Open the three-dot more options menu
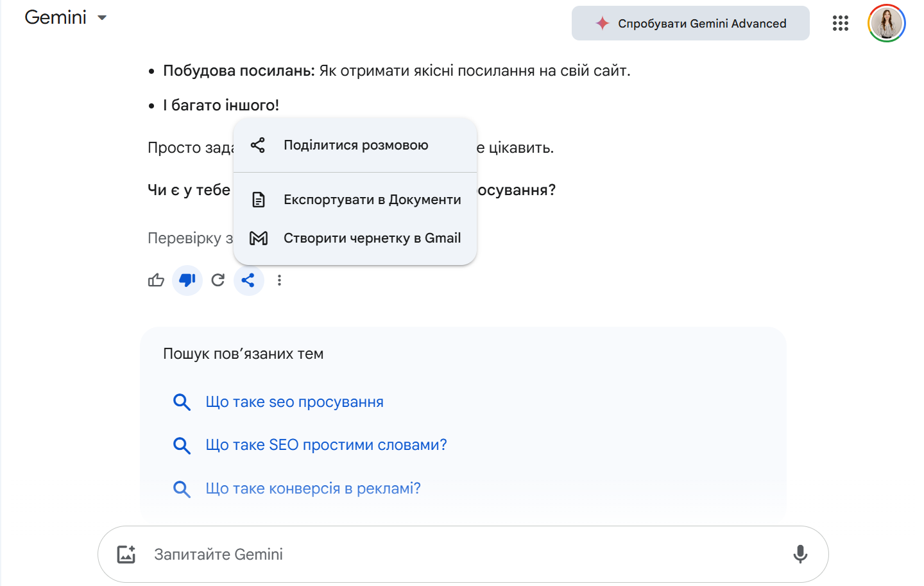Image resolution: width=924 pixels, height=586 pixels. [279, 280]
